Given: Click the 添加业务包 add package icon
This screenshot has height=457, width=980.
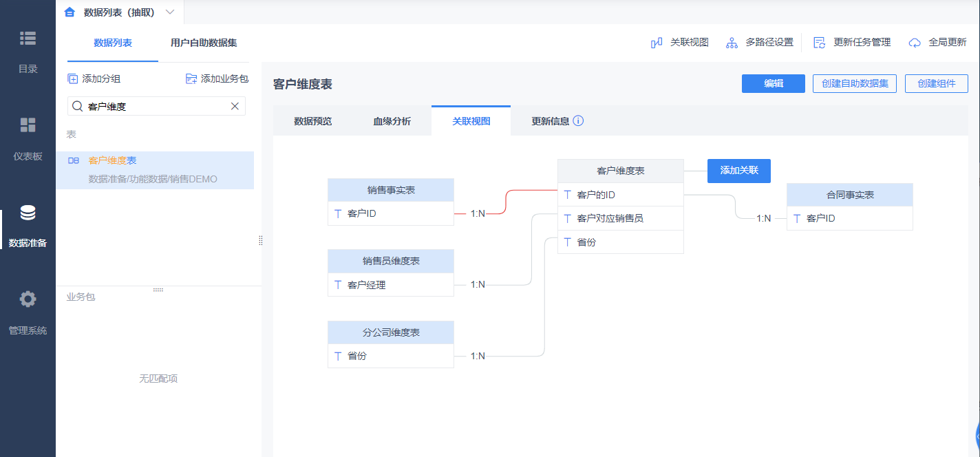Looking at the screenshot, I should [x=191, y=79].
